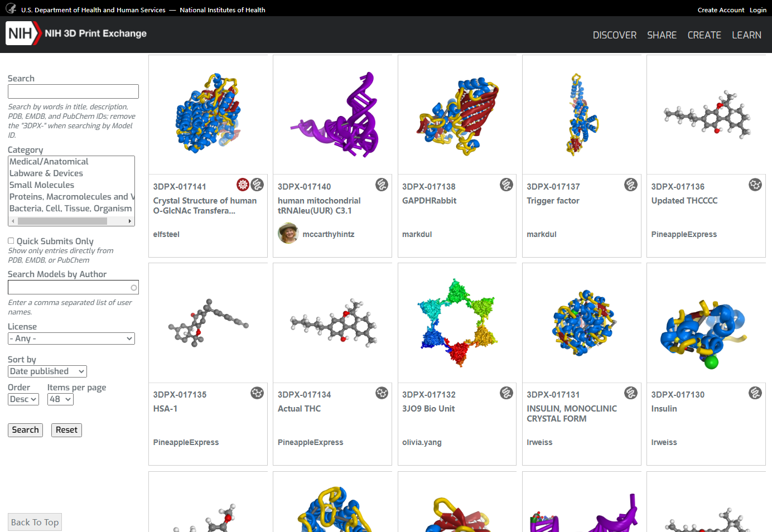The width and height of the screenshot is (772, 532).
Task: Enable the Quick Submits Only checkbox
Action: [10, 240]
